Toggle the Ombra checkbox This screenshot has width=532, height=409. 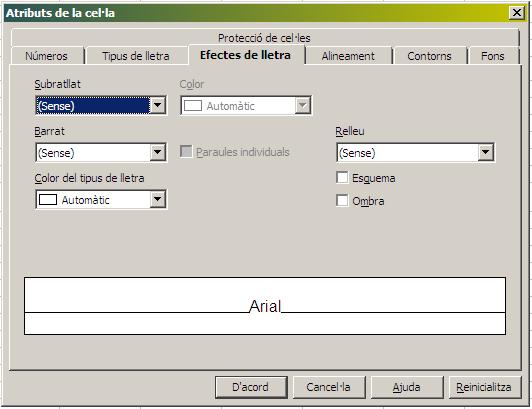[342, 200]
